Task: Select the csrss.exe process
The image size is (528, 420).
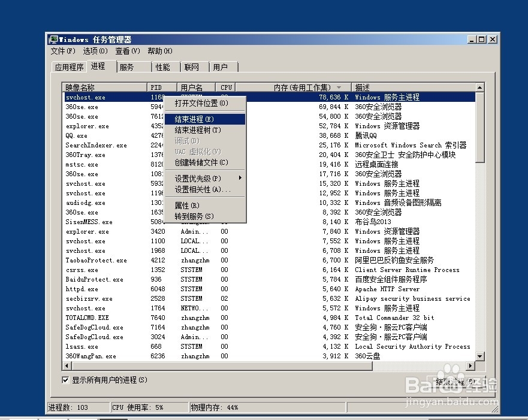Action: 269,270
